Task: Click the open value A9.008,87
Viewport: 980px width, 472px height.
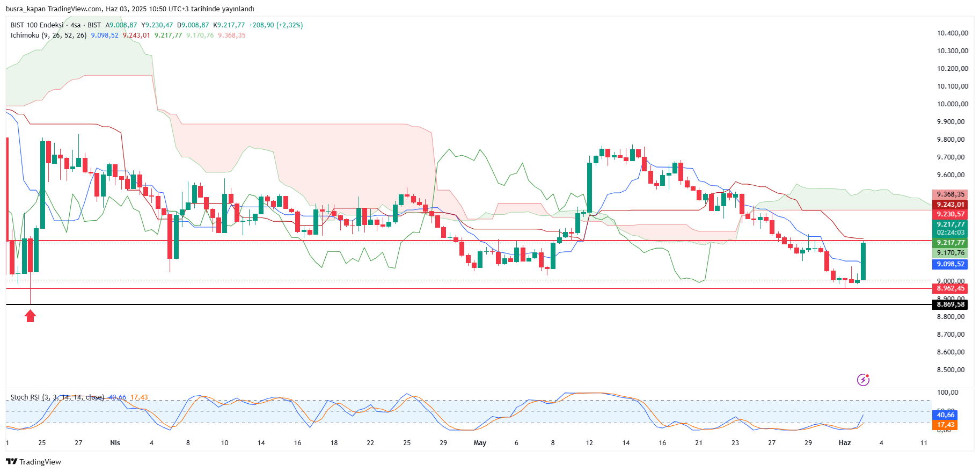Action: [x=121, y=25]
